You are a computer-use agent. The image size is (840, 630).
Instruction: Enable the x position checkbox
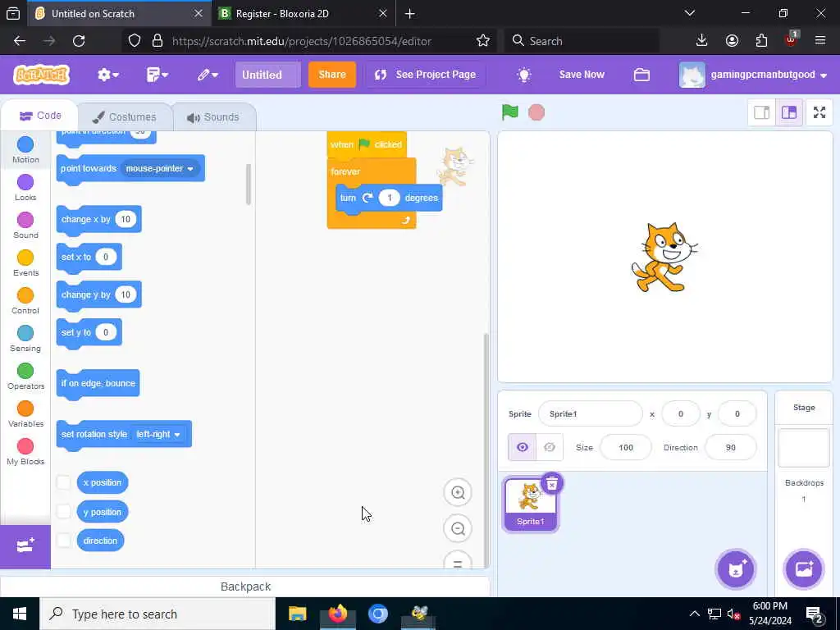[x=63, y=482]
